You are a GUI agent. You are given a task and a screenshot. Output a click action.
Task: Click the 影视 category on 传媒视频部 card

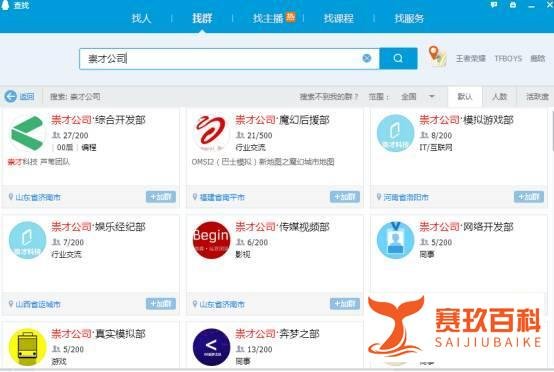coord(243,254)
